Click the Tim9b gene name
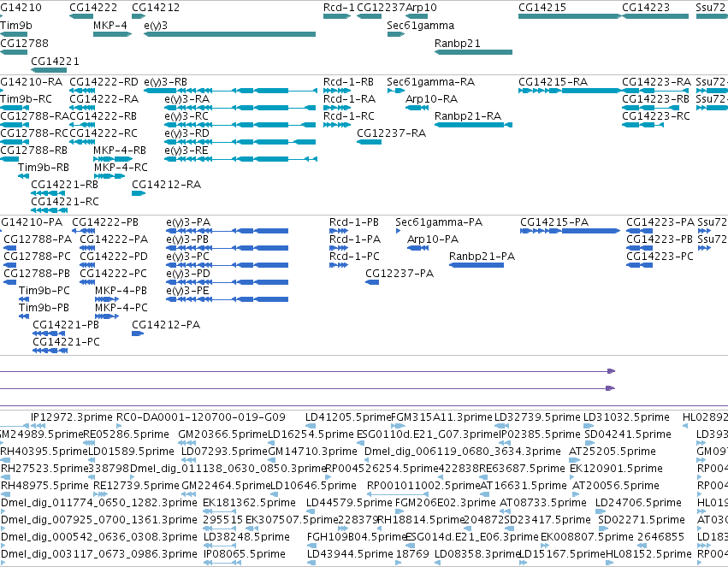This screenshot has height=567, width=728. click(x=16, y=25)
